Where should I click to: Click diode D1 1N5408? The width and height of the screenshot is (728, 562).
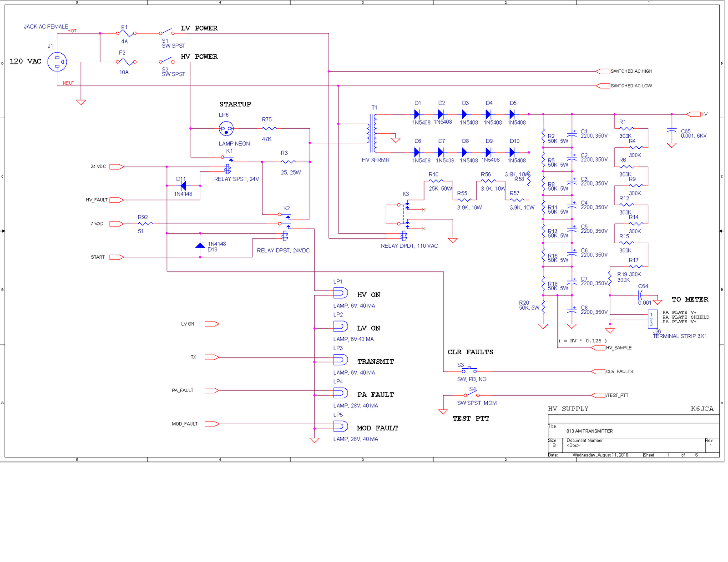(417, 114)
